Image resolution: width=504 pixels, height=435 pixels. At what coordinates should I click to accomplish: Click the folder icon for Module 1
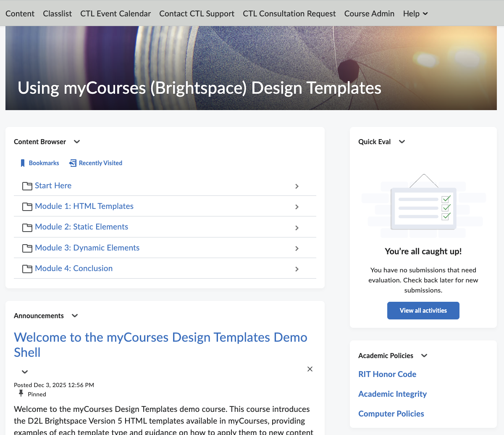[x=27, y=207]
